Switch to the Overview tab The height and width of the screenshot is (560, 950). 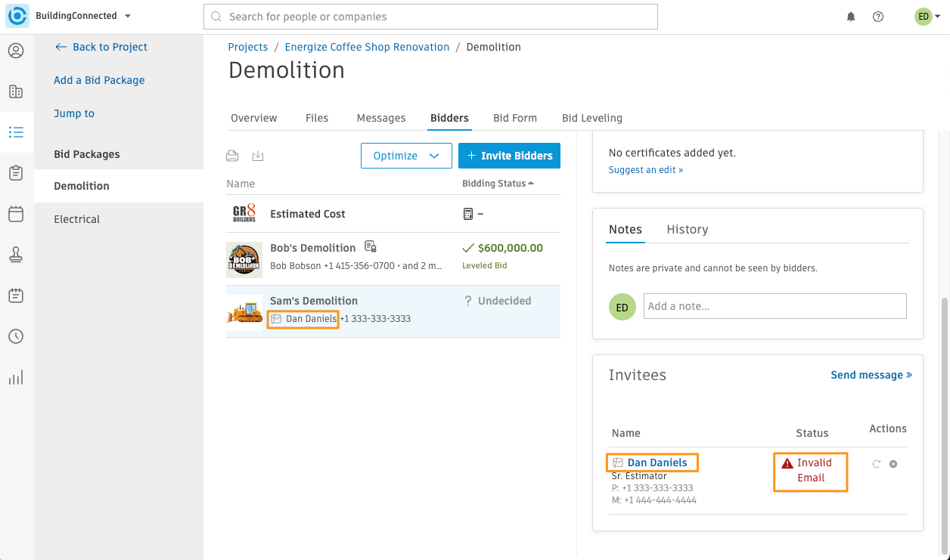pyautogui.click(x=254, y=118)
